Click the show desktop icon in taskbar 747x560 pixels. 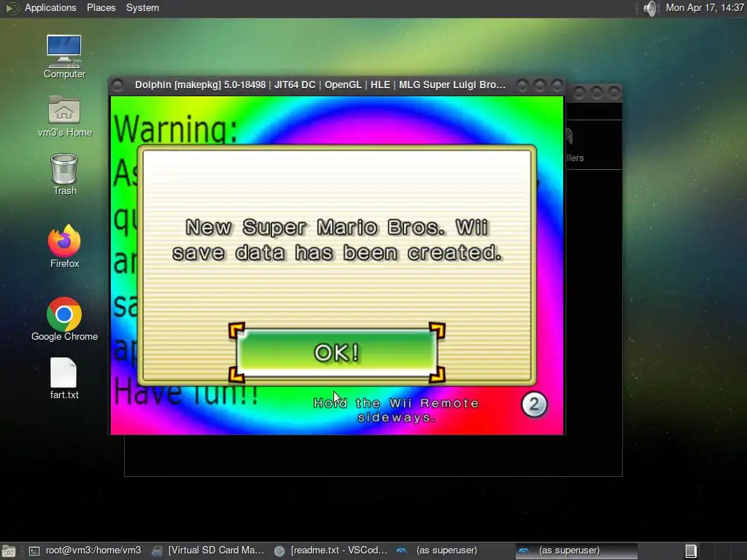[9, 551]
